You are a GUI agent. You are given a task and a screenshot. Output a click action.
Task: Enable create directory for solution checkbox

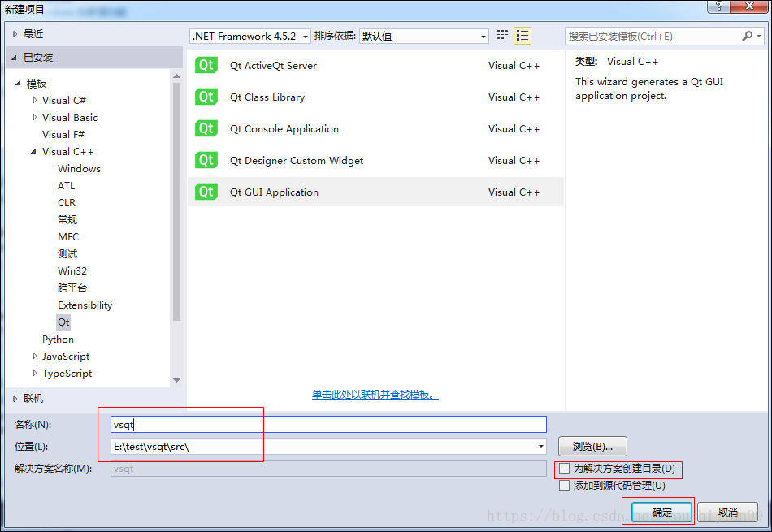(564, 469)
